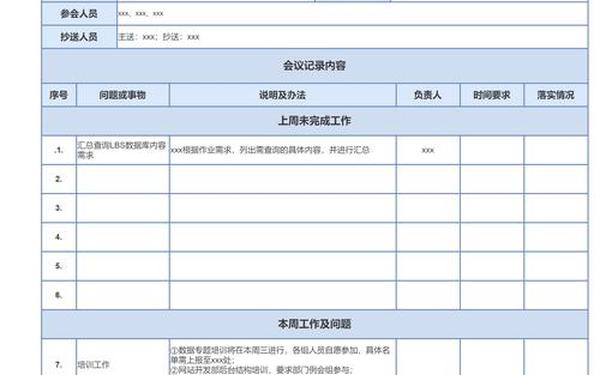Select the 上周未完成工作 section header
The width and height of the screenshot is (600, 375).
pos(315,121)
